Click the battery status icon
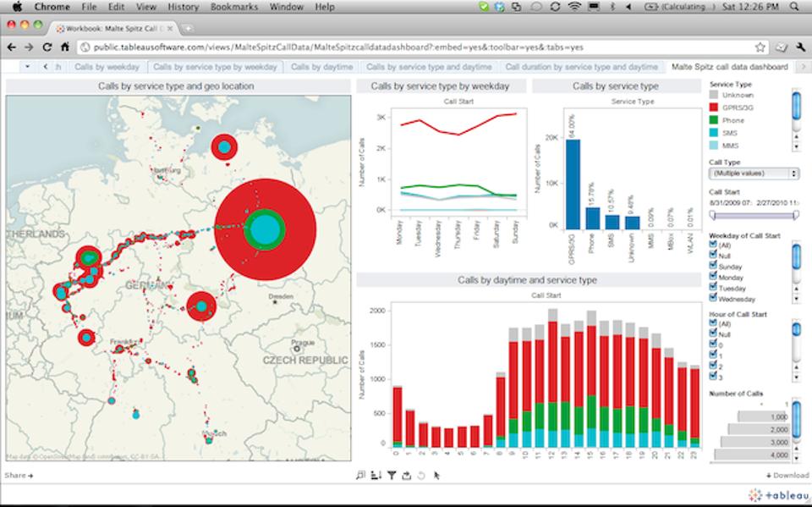The image size is (812, 507). tap(650, 7)
